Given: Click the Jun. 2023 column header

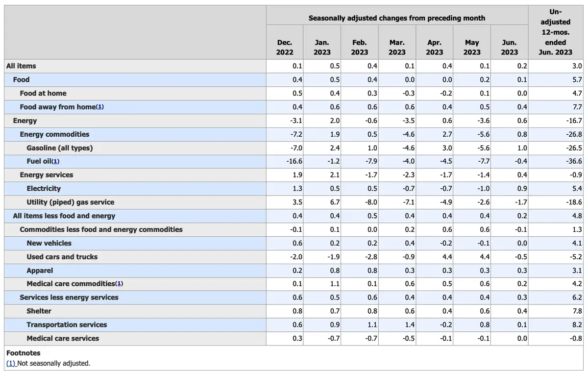Looking at the screenshot, I should point(509,48).
